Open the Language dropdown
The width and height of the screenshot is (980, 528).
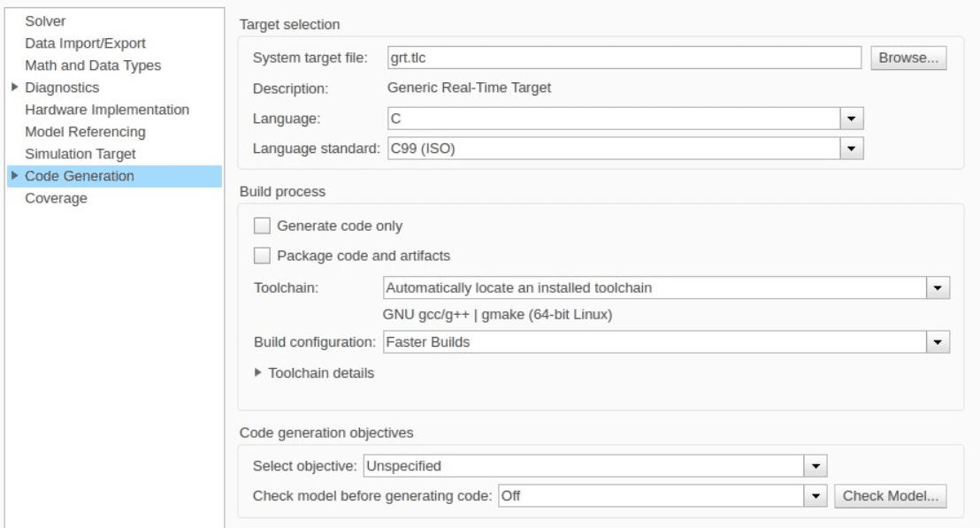[x=850, y=117]
